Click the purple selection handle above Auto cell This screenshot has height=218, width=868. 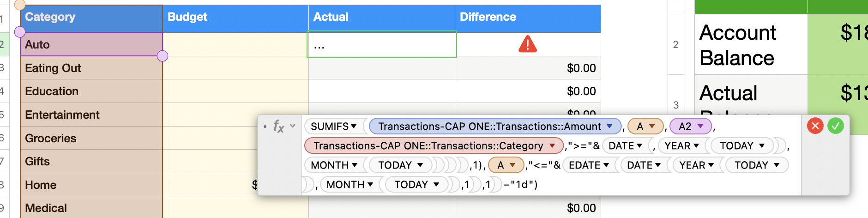click(x=20, y=32)
